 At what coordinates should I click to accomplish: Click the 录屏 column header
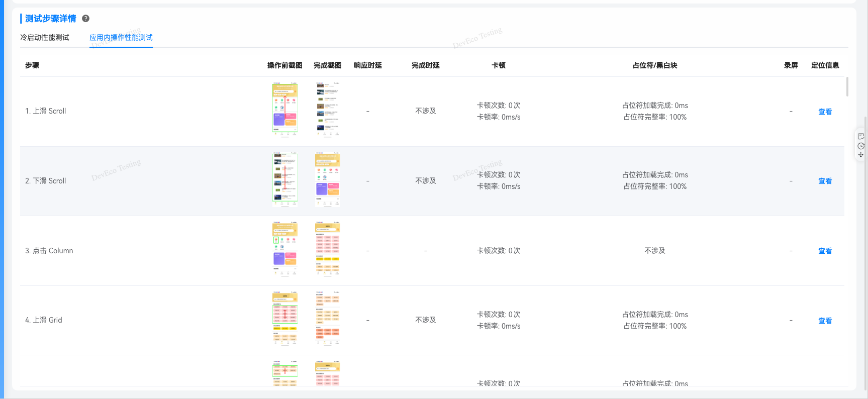click(x=791, y=65)
